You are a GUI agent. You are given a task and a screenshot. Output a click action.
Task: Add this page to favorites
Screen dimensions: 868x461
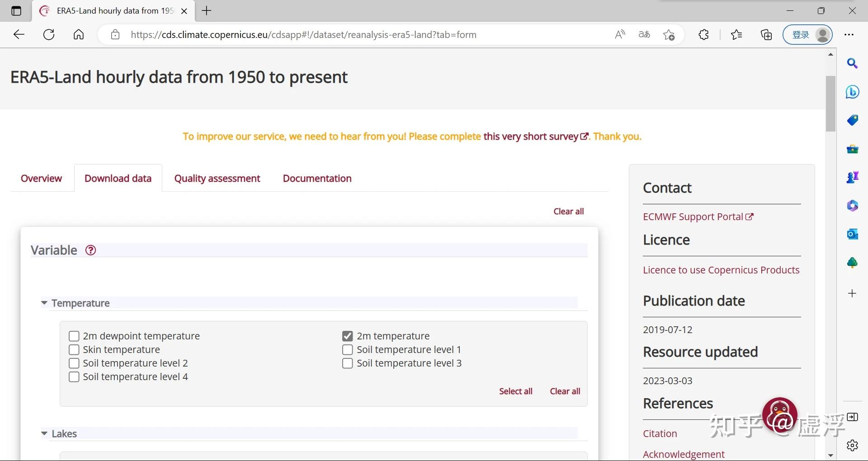click(669, 35)
